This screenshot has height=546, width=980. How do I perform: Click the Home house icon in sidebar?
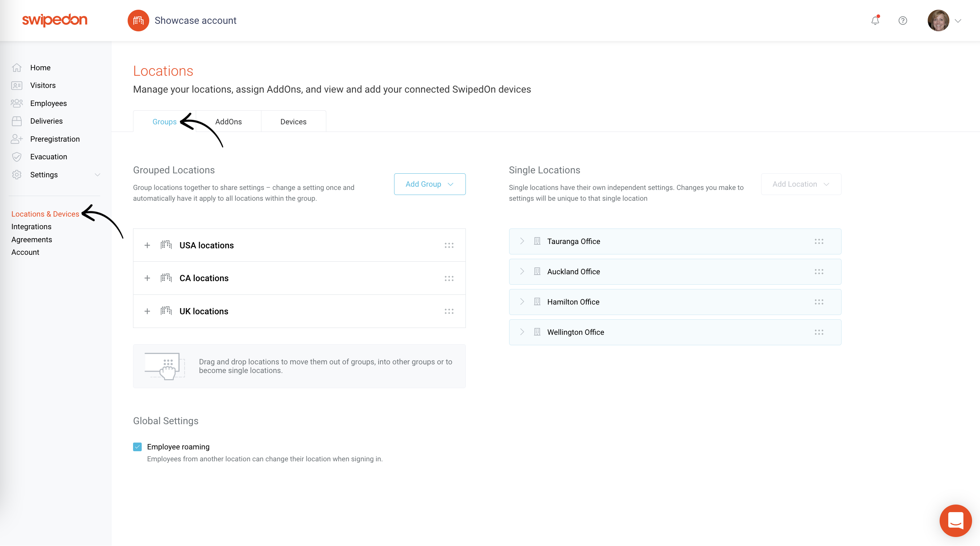17,68
